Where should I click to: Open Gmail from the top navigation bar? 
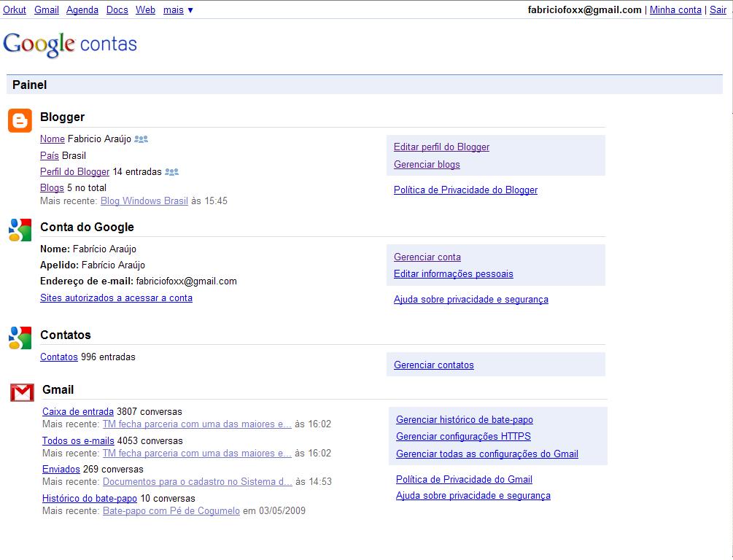46,9
